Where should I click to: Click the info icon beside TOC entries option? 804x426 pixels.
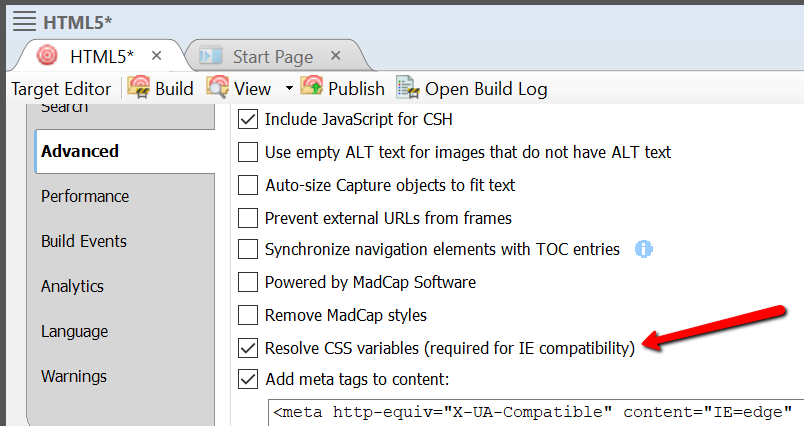click(644, 249)
